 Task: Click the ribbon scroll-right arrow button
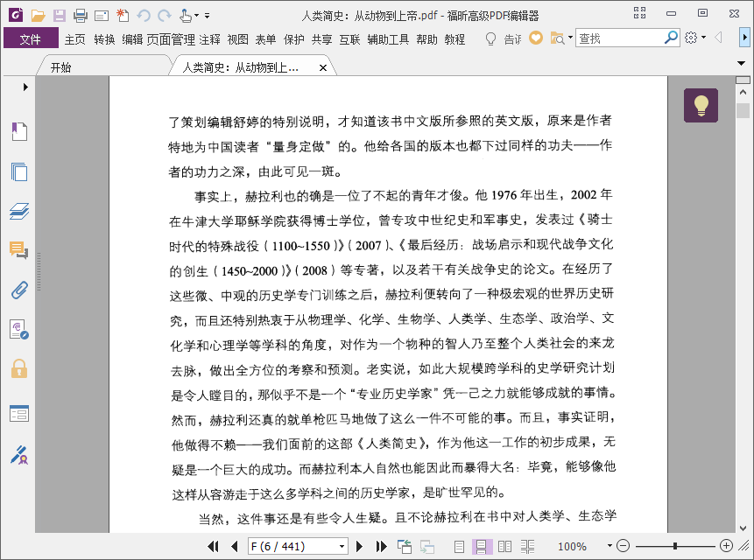point(744,38)
